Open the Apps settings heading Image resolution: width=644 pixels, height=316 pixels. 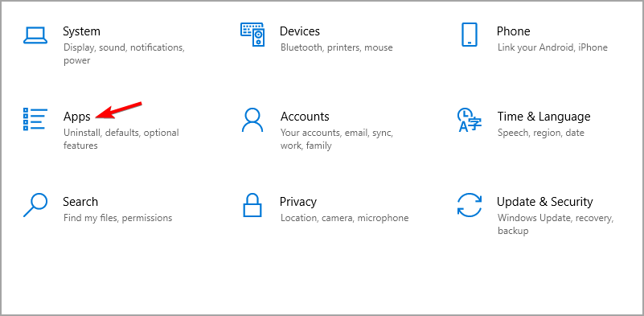point(77,117)
